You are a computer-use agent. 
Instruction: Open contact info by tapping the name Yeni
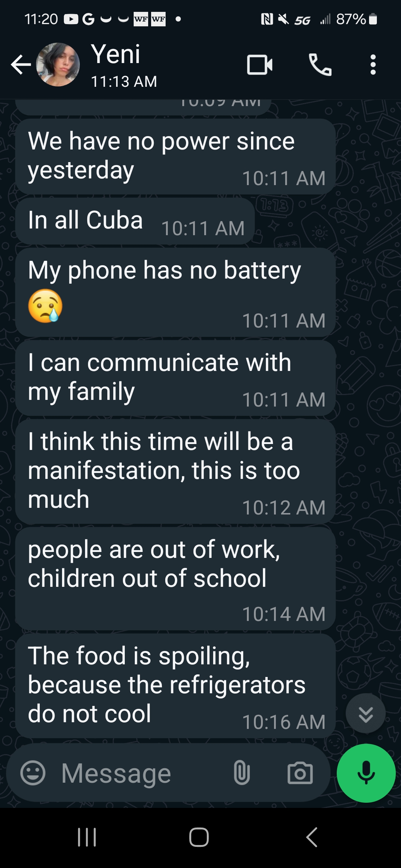coord(116,54)
